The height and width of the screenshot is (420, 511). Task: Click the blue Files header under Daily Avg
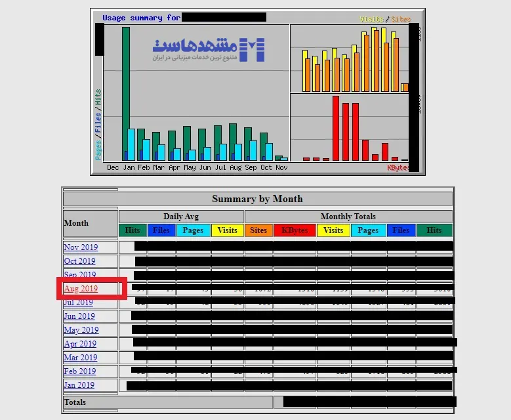tap(161, 230)
